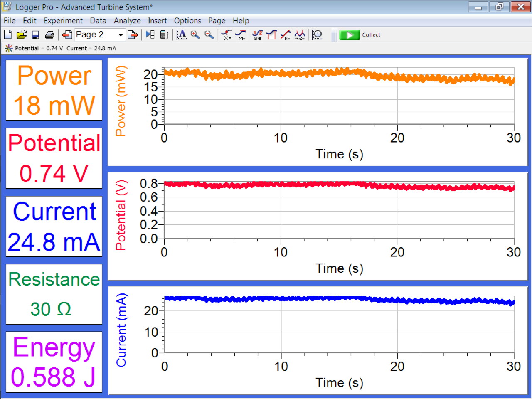Screen dimensions: 532x399
Task: Click the Open file folder icon
Action: pos(22,35)
